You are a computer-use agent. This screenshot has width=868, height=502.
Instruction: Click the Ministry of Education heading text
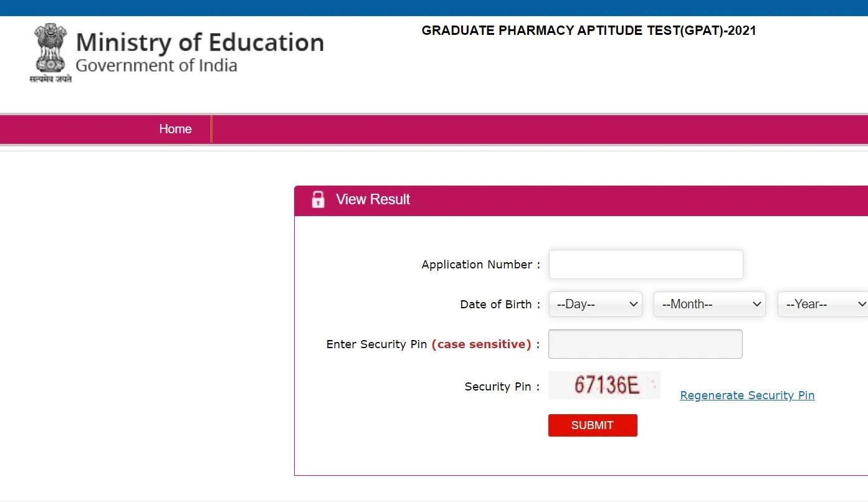(x=199, y=42)
